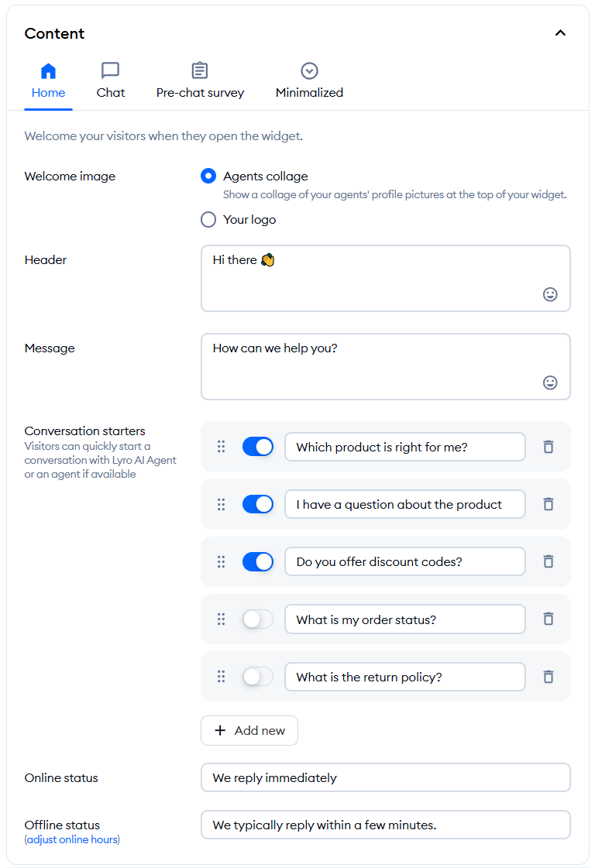
Task: Delete the 'Which product is right for me?' starter
Action: 548,447
